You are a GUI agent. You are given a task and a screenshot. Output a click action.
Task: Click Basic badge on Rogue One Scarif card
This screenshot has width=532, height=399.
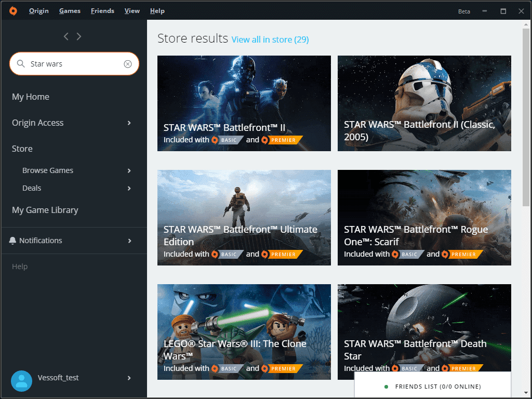tap(407, 254)
